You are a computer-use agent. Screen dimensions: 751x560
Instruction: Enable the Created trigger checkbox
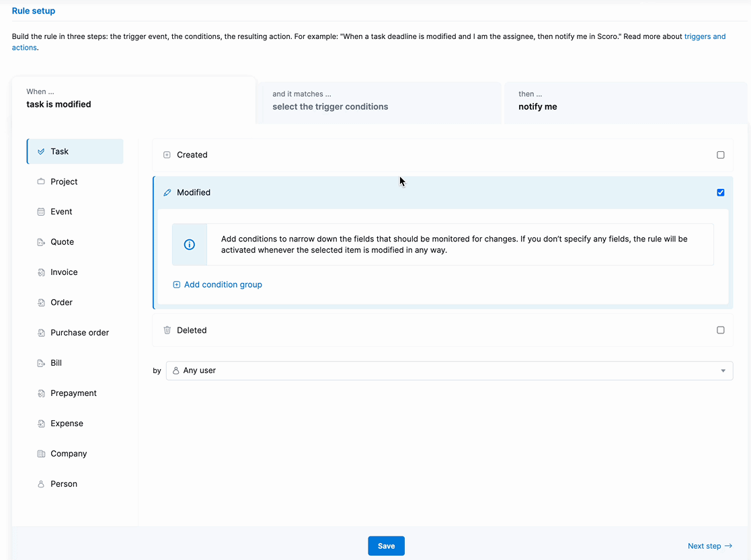(720, 155)
